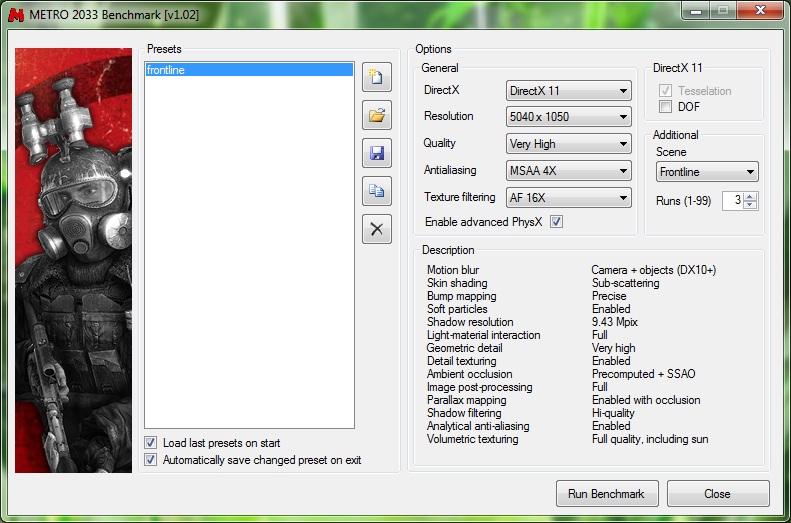Open the Resolution dropdown
The width and height of the screenshot is (791, 523).
pyautogui.click(x=568, y=117)
